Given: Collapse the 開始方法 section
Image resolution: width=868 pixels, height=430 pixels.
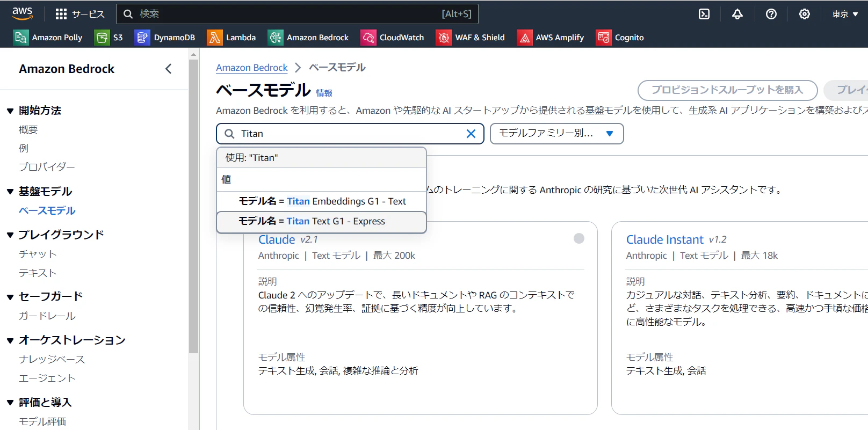Looking at the screenshot, I should (10, 111).
